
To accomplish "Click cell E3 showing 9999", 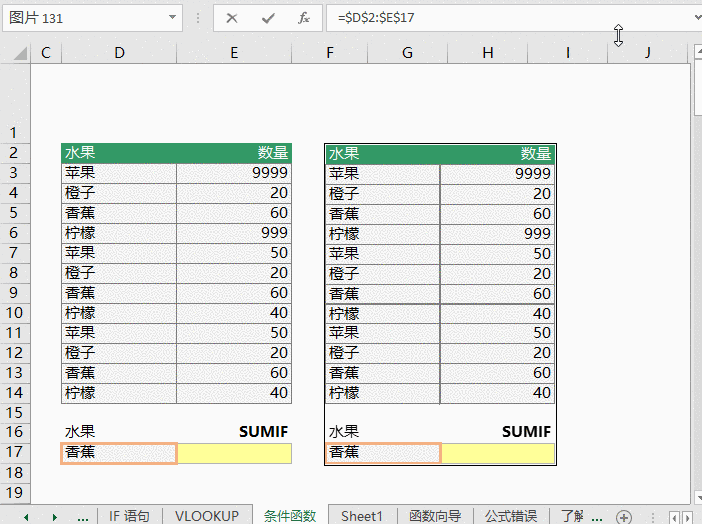I will tap(234, 173).
